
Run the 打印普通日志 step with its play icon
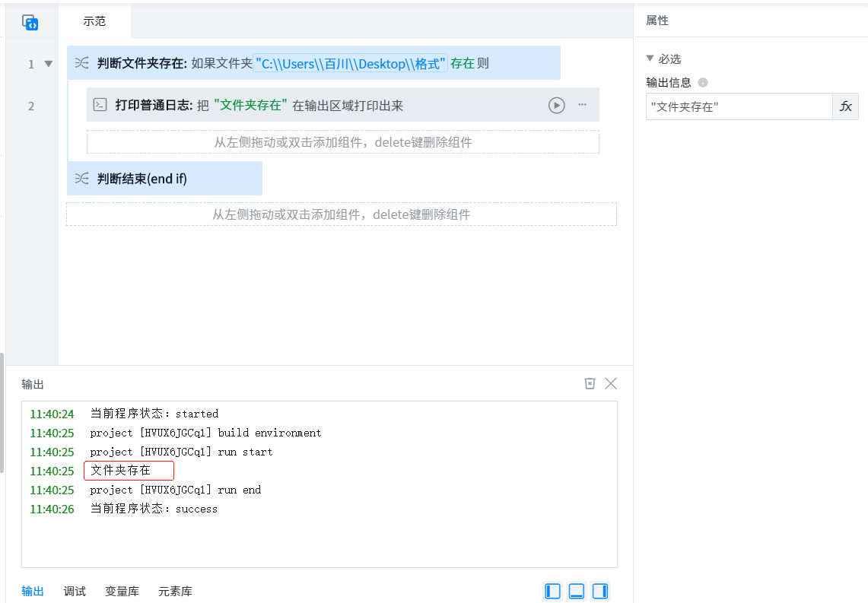click(557, 105)
